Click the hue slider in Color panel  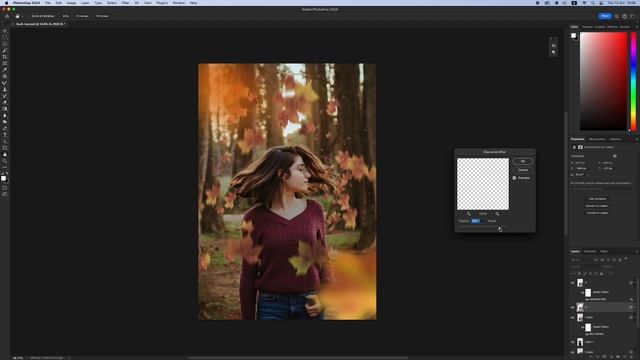633,82
